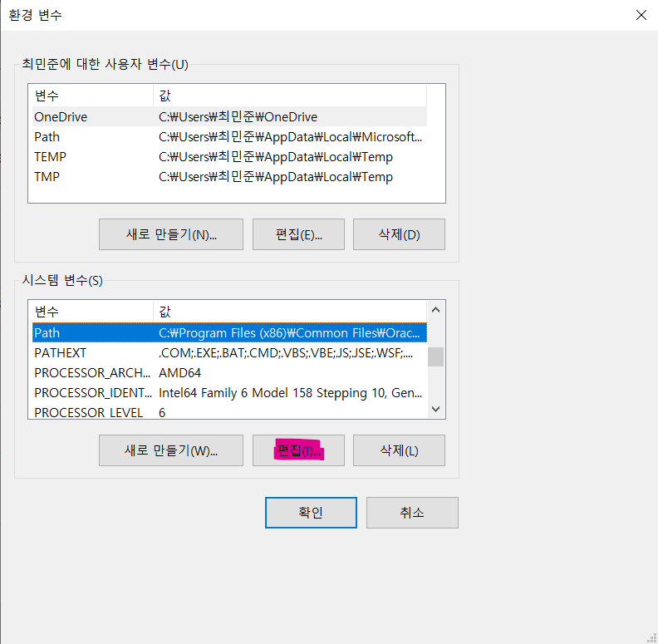Click 변수 column header in user variables list
This screenshot has width=658, height=644.
click(x=92, y=96)
